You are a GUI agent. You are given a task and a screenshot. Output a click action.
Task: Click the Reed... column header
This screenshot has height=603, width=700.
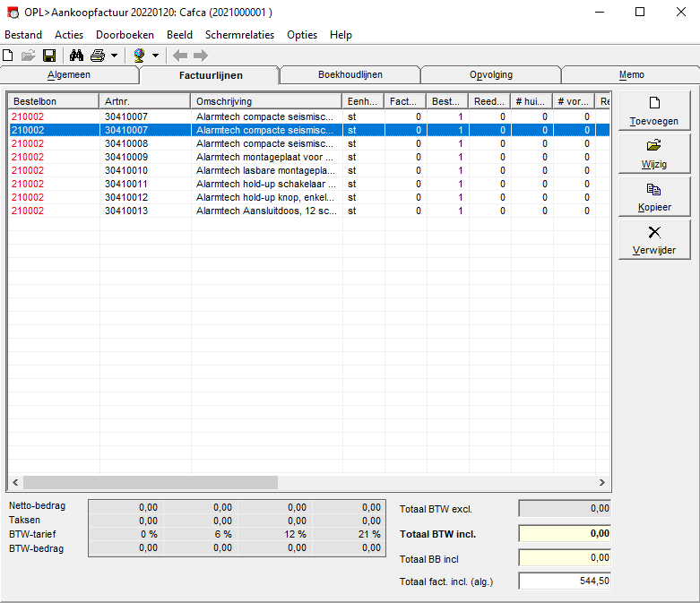[489, 101]
